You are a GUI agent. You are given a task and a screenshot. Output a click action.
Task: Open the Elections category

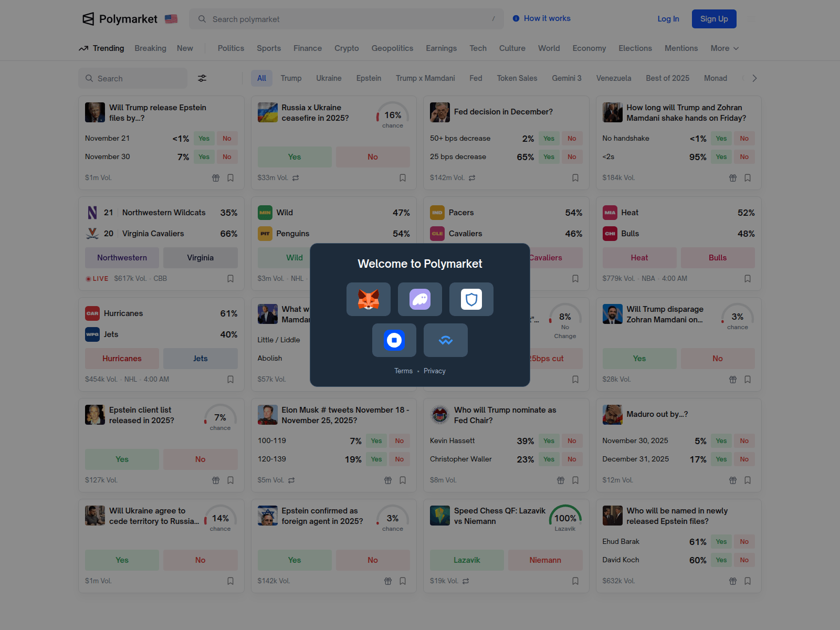(x=635, y=48)
